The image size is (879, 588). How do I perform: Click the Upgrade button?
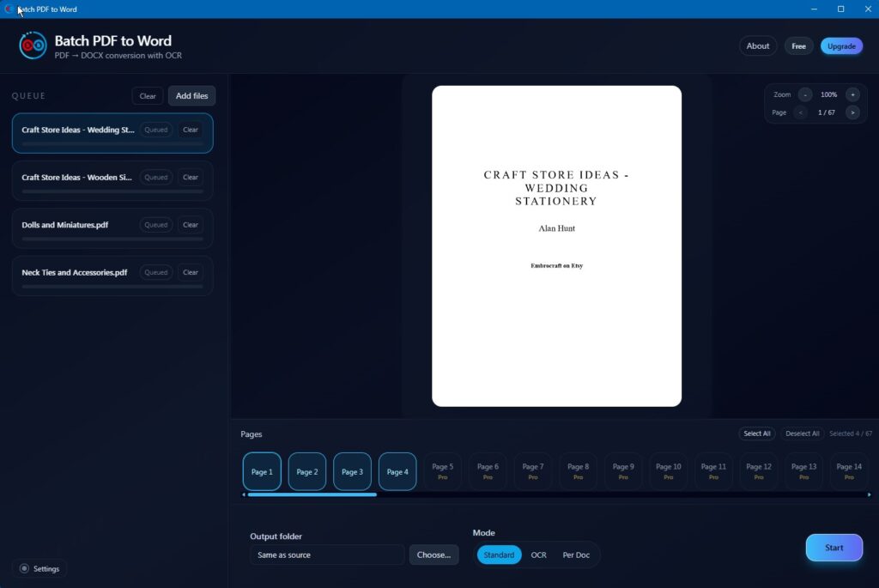[x=841, y=46]
